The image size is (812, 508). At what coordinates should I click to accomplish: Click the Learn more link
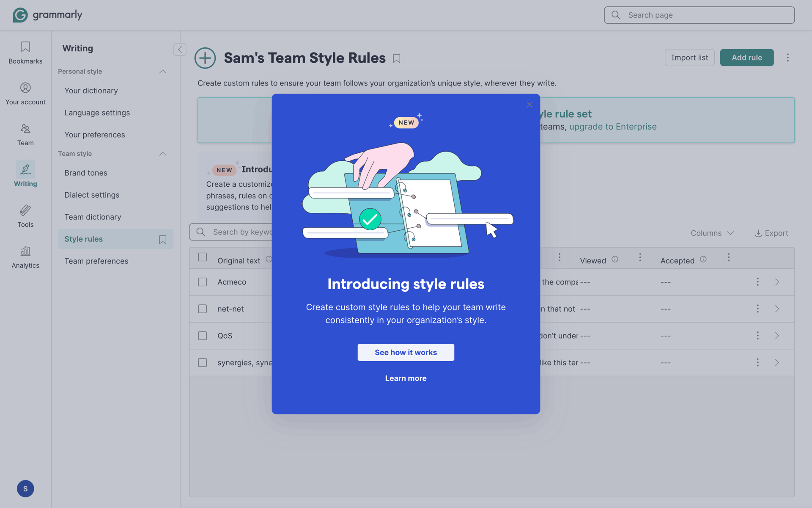pyautogui.click(x=406, y=378)
